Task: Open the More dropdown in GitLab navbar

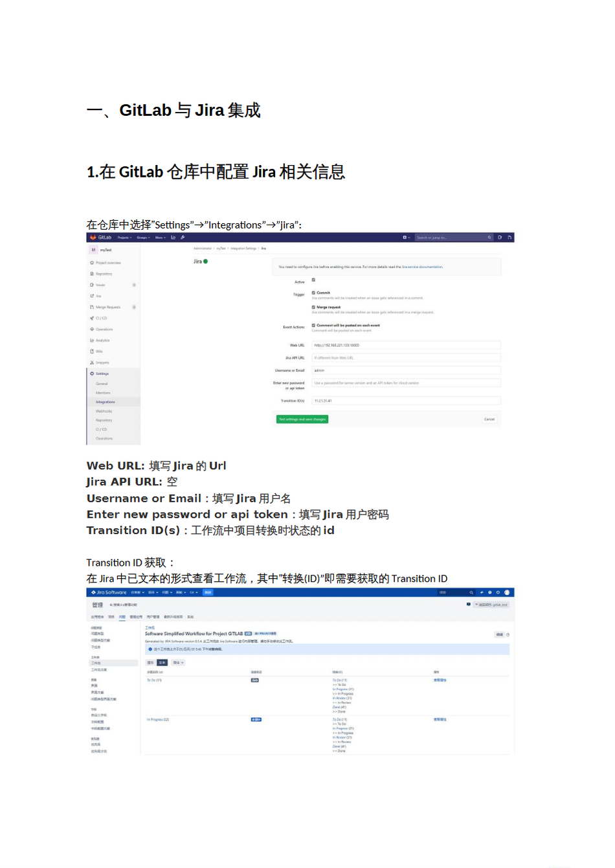Action: click(x=161, y=238)
